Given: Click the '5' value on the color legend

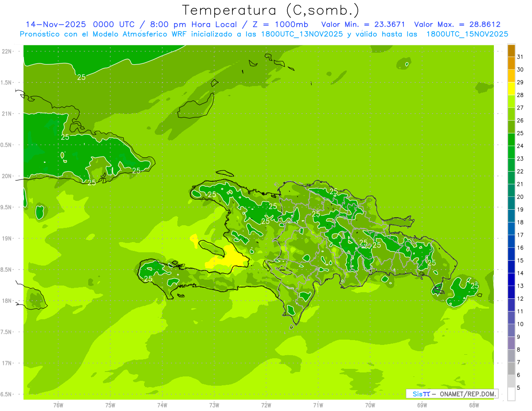Looking at the screenshot, I should (519, 388).
